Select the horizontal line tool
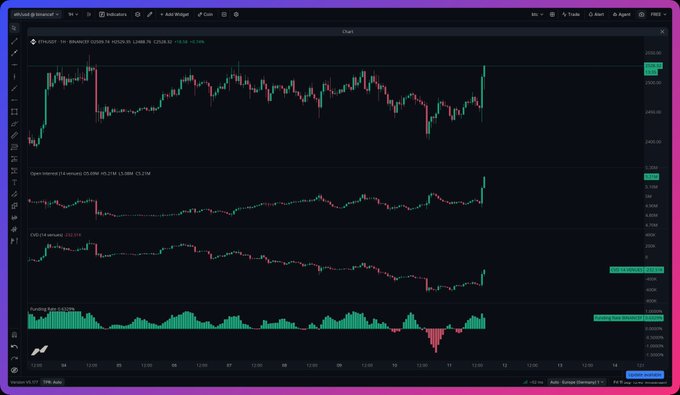Image resolution: width=680 pixels, height=395 pixels. [x=14, y=65]
